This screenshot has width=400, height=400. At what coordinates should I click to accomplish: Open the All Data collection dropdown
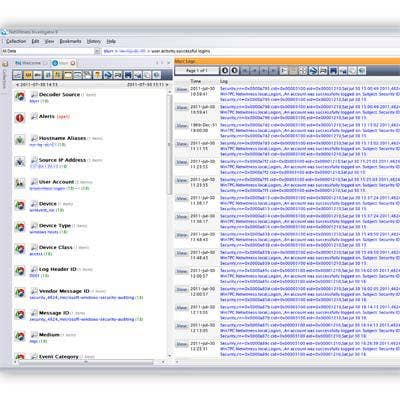coord(97,51)
